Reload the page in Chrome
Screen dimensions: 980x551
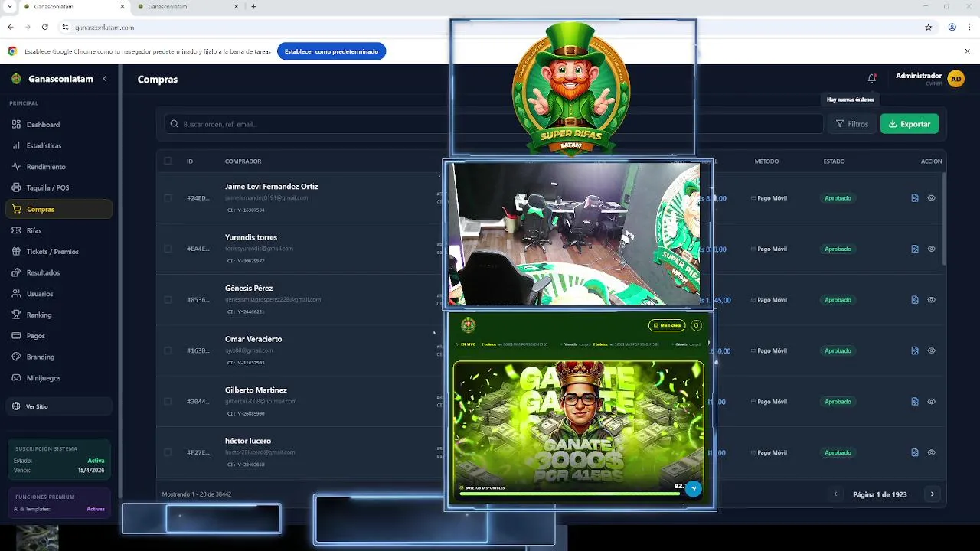pos(45,27)
